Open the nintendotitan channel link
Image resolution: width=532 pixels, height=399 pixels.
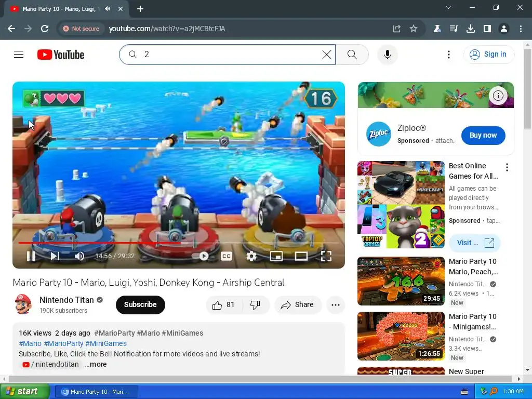click(x=50, y=364)
